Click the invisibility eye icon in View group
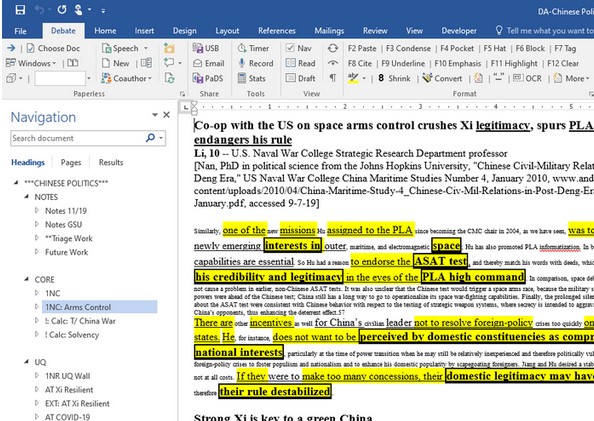Viewport: 594px width, 421px height. pos(333,63)
